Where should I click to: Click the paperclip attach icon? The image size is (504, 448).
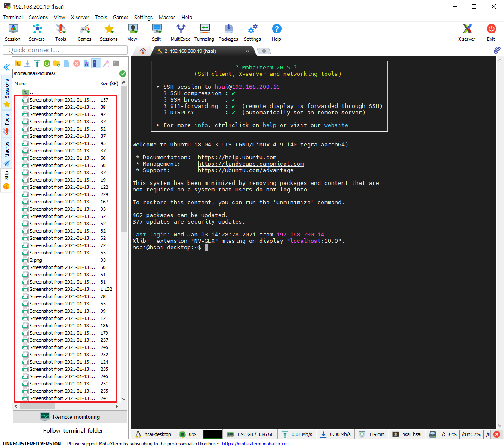coord(497,50)
